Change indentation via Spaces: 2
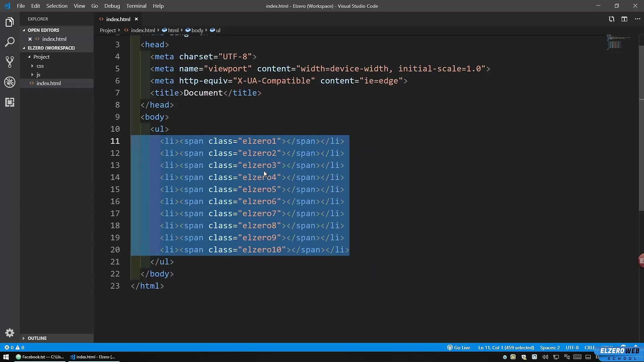Viewport: 644px width, 362px height. (550, 348)
